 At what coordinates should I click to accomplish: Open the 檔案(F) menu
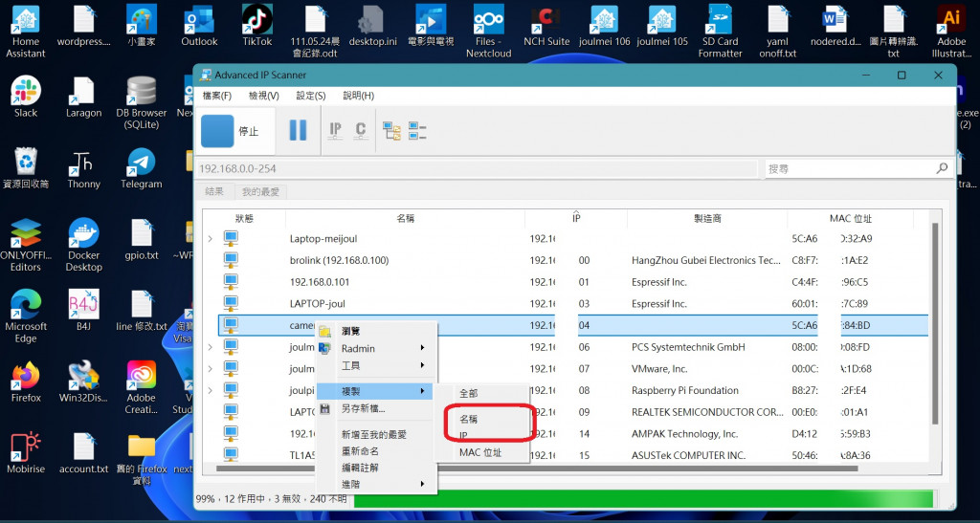coord(217,96)
